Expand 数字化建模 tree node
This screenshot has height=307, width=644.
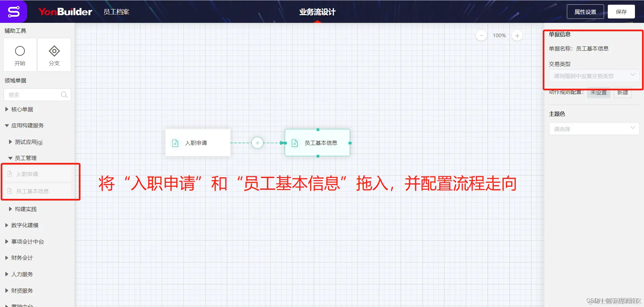[6, 225]
